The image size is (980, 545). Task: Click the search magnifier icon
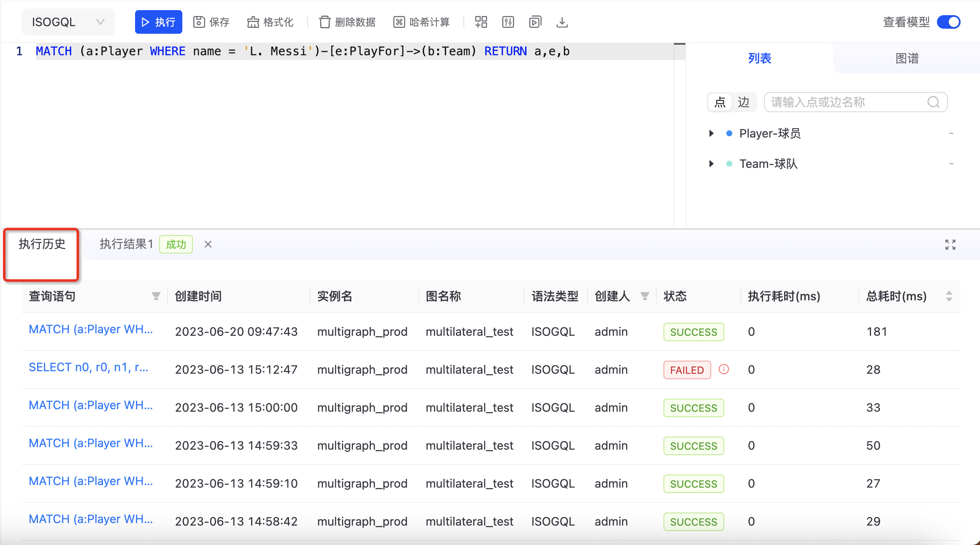pos(933,102)
